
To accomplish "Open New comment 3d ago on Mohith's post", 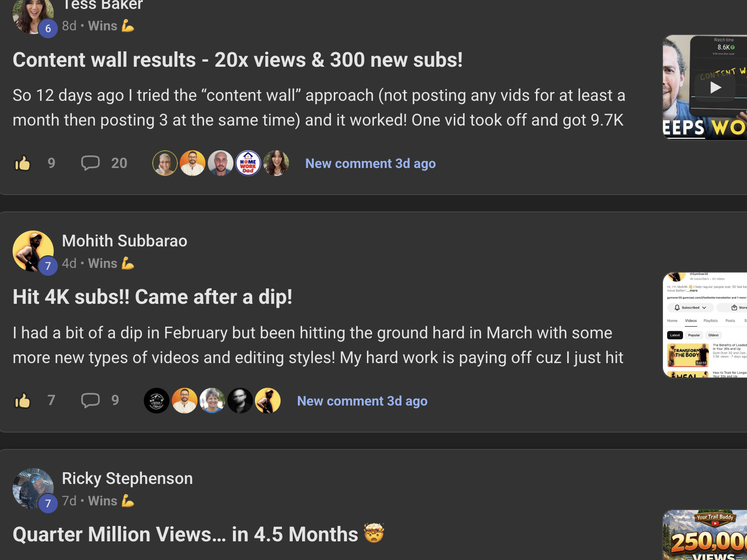I will click(362, 401).
